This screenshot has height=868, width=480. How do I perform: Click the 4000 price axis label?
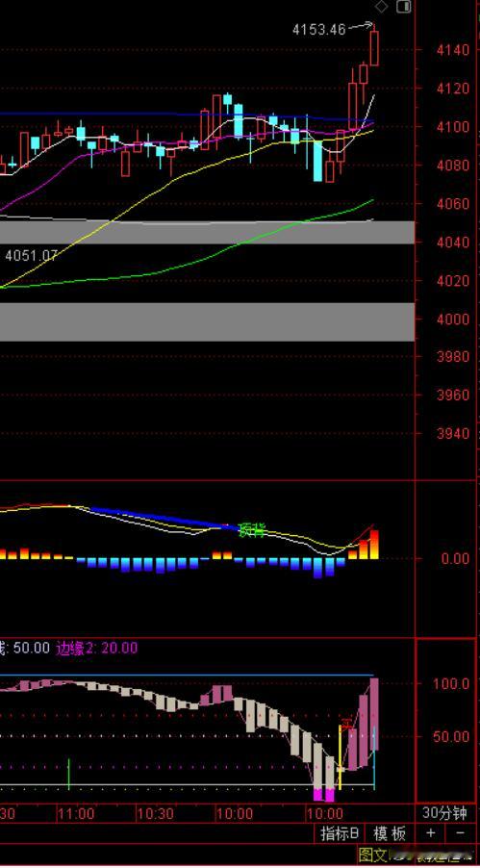pyautogui.click(x=453, y=319)
